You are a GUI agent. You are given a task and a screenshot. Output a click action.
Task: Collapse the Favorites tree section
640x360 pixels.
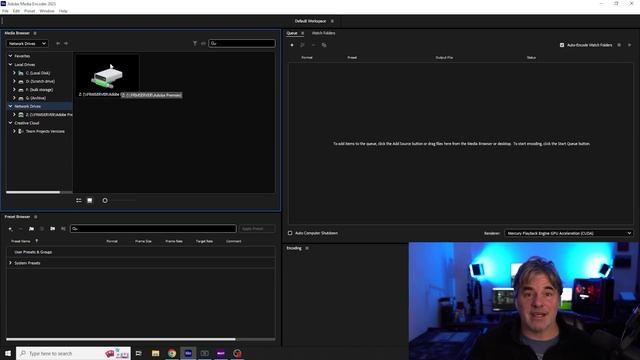pyautogui.click(x=11, y=56)
